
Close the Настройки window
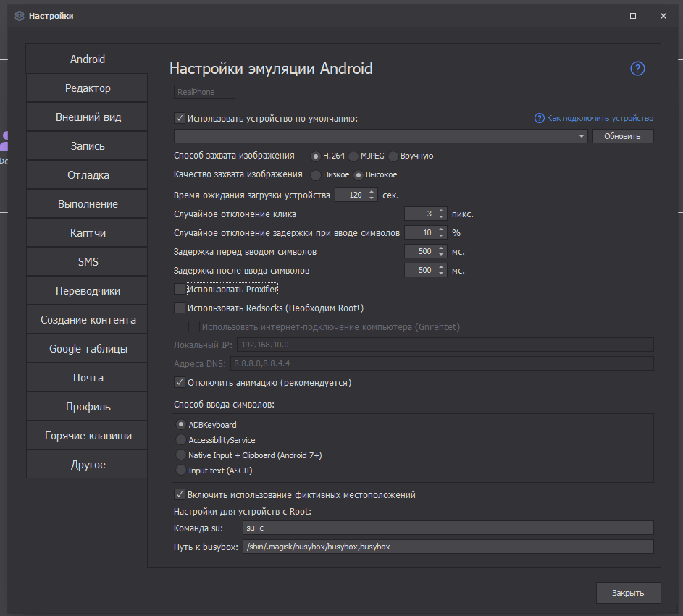663,16
